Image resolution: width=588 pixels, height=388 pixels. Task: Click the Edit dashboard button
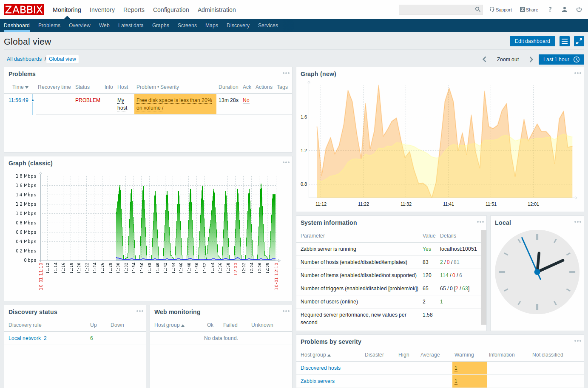point(532,41)
